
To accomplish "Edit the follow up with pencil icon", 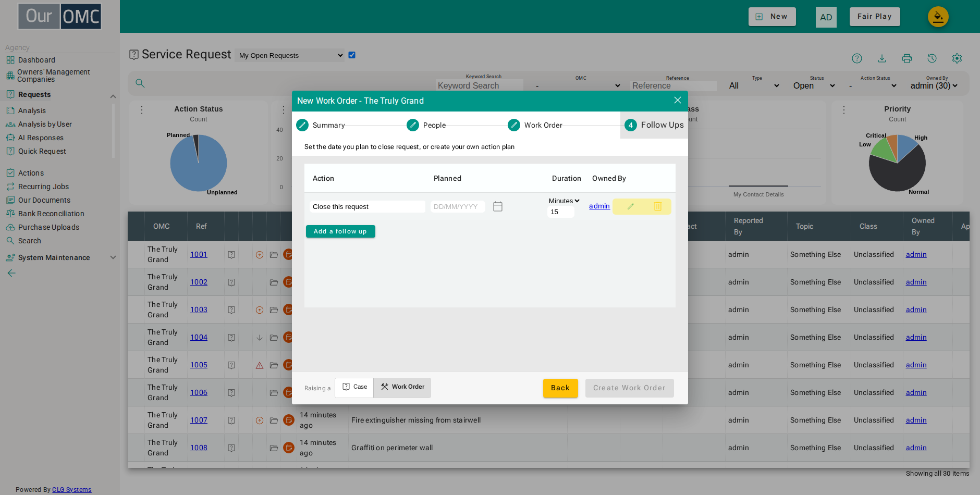I will [630, 206].
